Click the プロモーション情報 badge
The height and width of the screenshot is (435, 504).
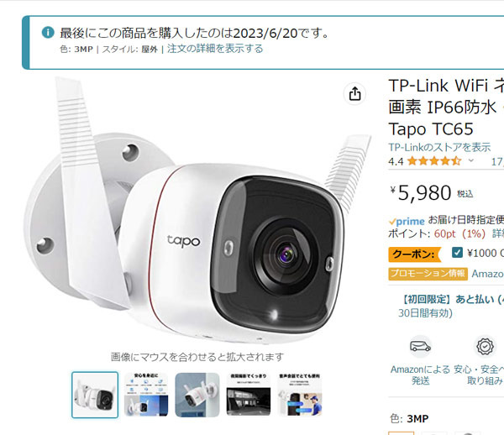pyautogui.click(x=428, y=274)
